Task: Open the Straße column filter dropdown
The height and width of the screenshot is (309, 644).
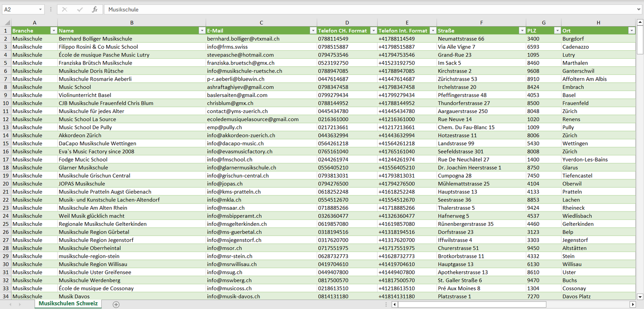Action: point(522,31)
